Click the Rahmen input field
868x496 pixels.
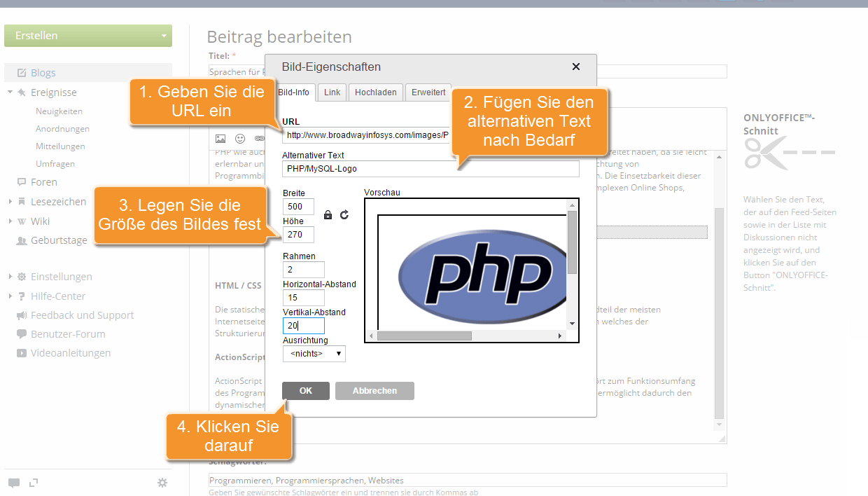304,270
